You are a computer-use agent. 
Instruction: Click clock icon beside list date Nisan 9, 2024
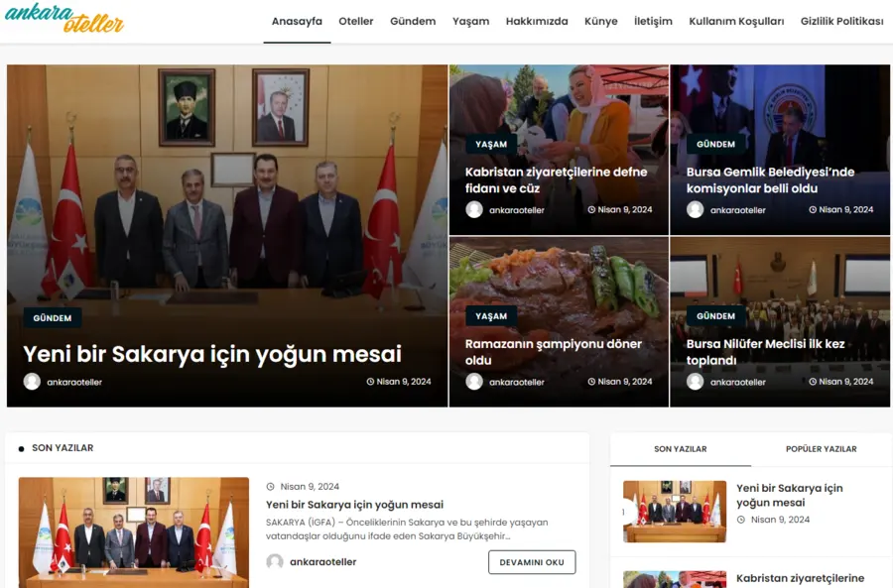271,487
